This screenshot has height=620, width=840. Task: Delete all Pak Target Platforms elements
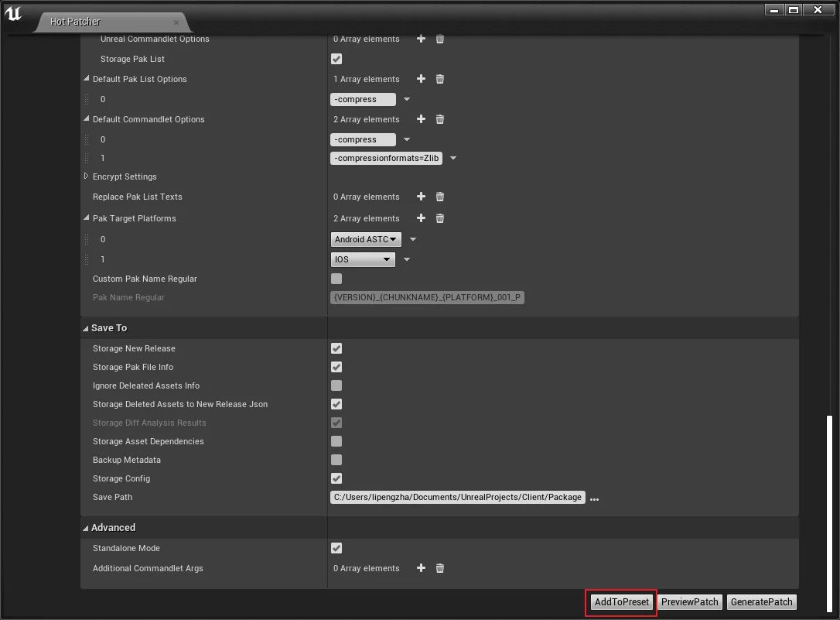tap(440, 218)
